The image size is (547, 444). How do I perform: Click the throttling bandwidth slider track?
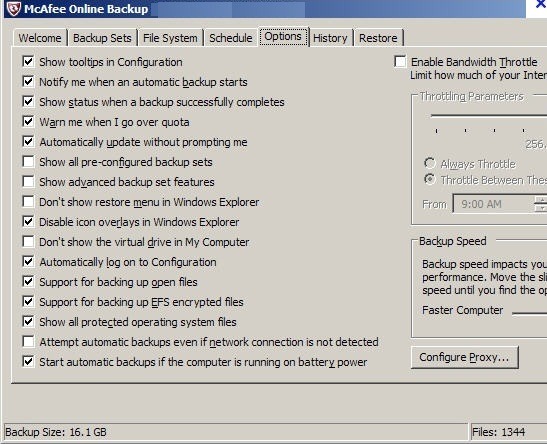[488, 115]
